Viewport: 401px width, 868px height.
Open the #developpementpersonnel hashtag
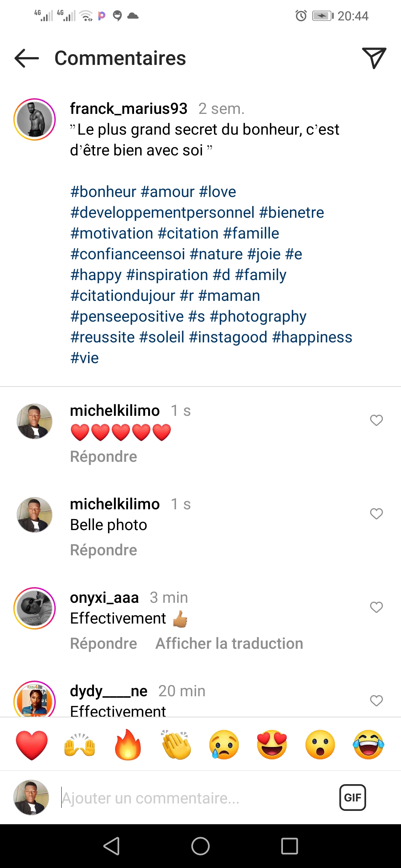tap(162, 213)
